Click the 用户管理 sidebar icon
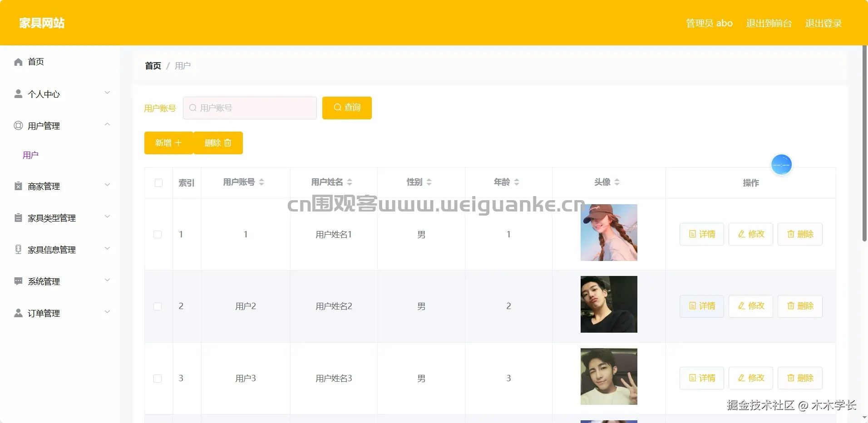This screenshot has height=423, width=868. point(18,126)
